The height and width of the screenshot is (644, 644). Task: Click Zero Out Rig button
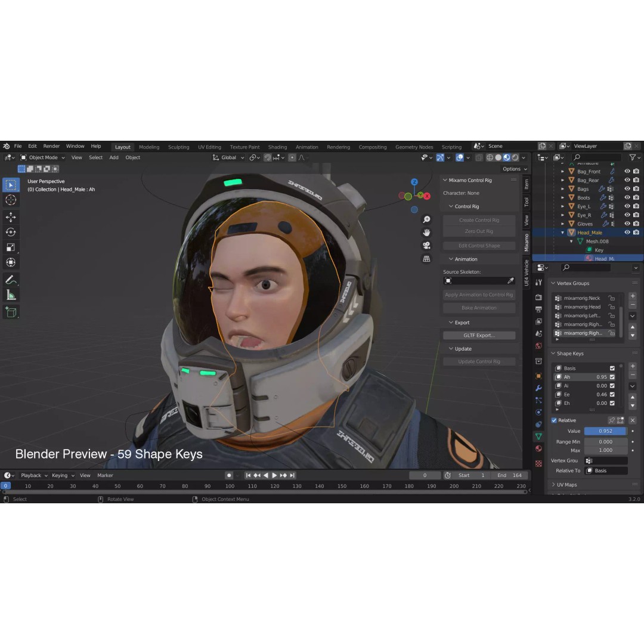click(x=479, y=231)
